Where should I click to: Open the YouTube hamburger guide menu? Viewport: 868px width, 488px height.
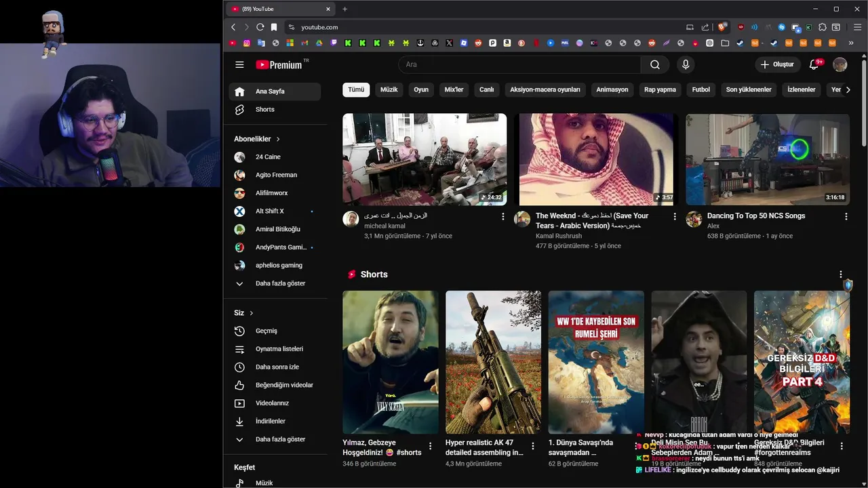(239, 64)
